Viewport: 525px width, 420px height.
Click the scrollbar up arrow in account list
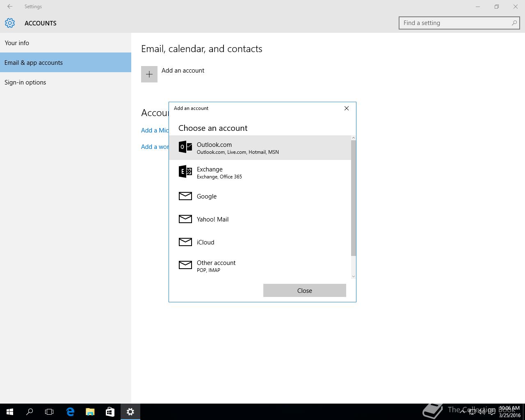coord(353,138)
